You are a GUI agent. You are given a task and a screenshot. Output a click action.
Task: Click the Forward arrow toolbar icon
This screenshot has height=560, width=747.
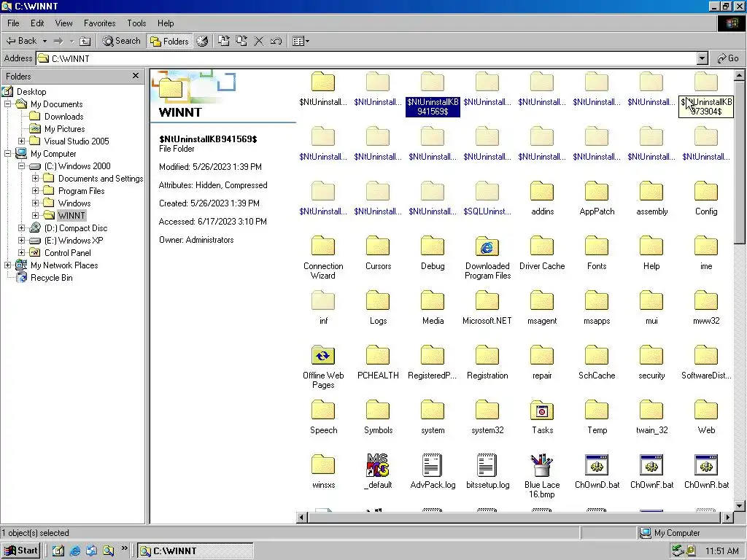point(58,41)
